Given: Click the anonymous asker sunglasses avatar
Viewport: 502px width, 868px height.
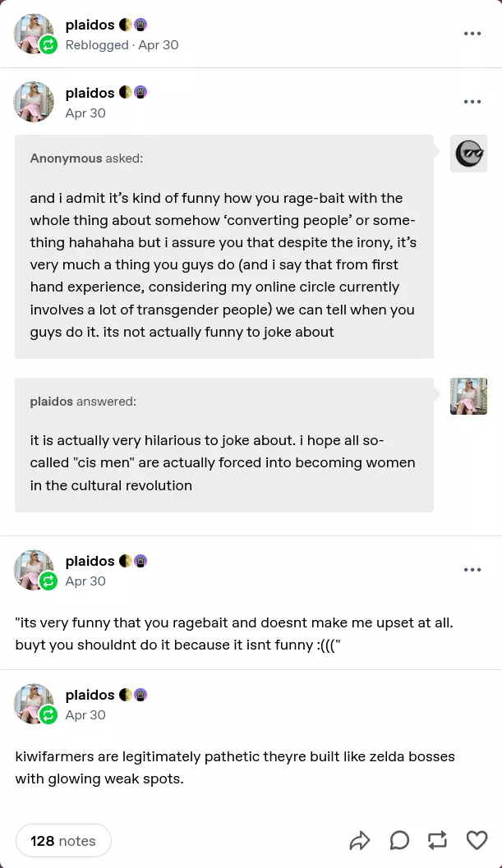Looking at the screenshot, I should point(468,154).
